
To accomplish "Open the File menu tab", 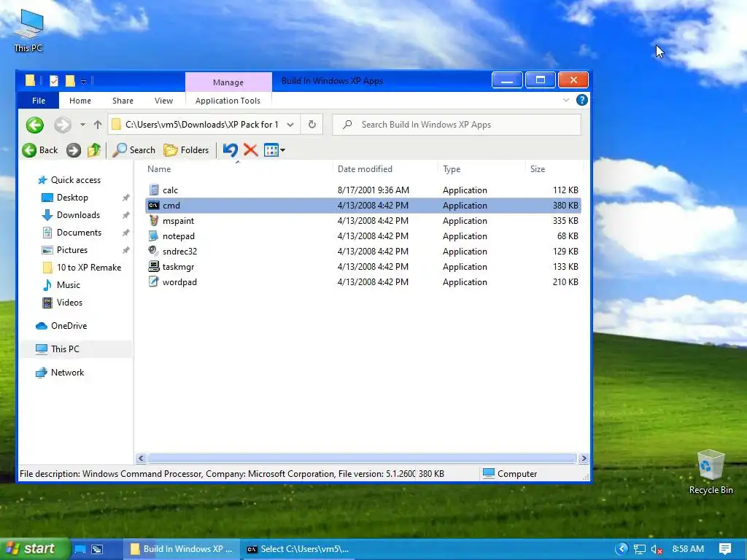I will [x=39, y=101].
